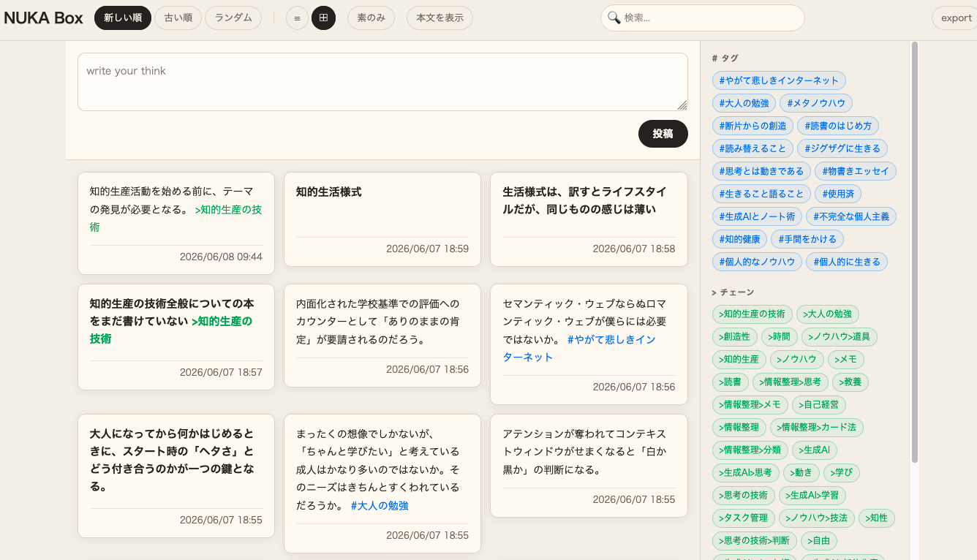Select tag #手間をかける
This screenshot has width=977, height=560.
[x=807, y=239]
